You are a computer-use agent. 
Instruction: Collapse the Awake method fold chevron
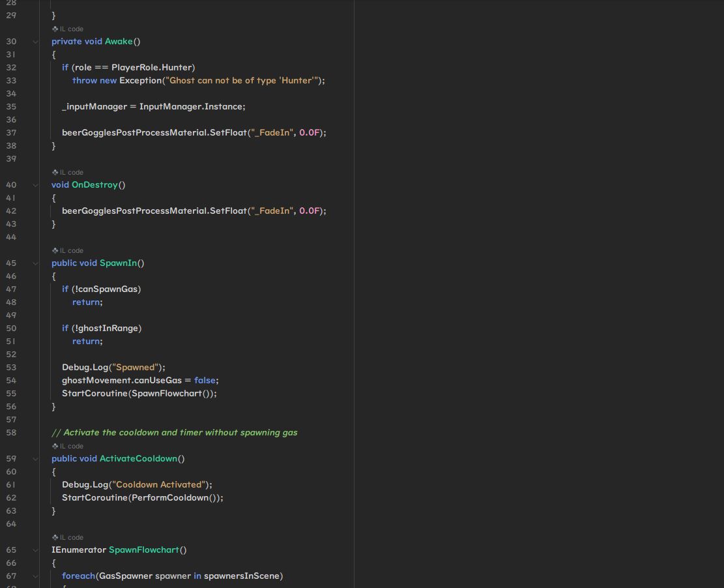click(x=35, y=41)
